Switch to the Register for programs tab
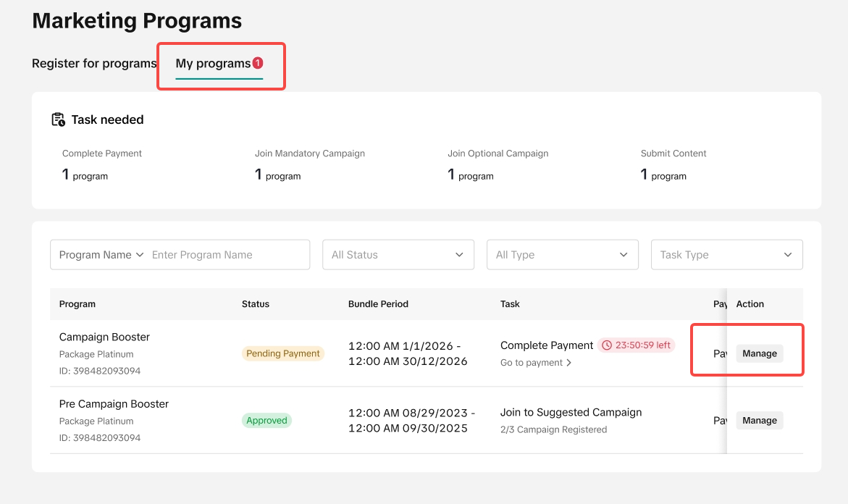The height and width of the screenshot is (504, 848). coord(94,64)
